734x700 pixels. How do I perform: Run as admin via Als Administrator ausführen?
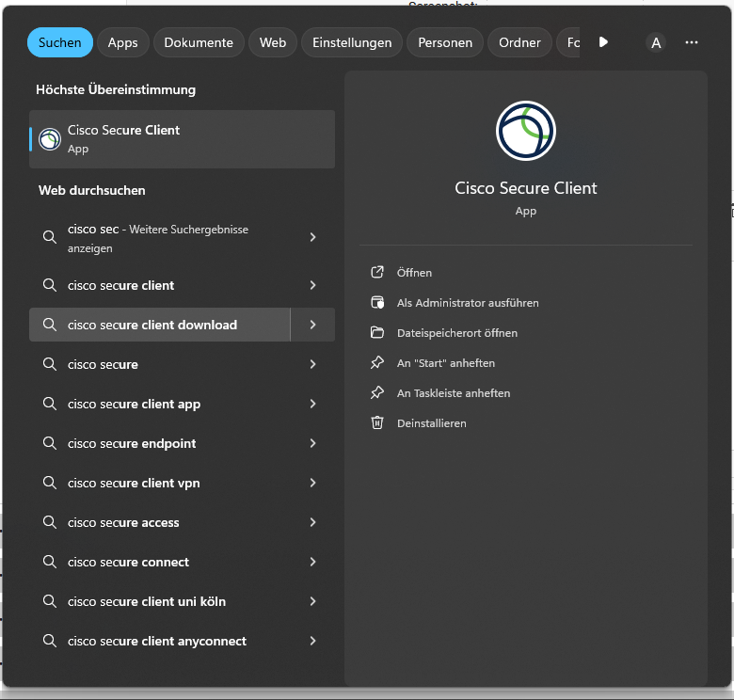point(467,303)
